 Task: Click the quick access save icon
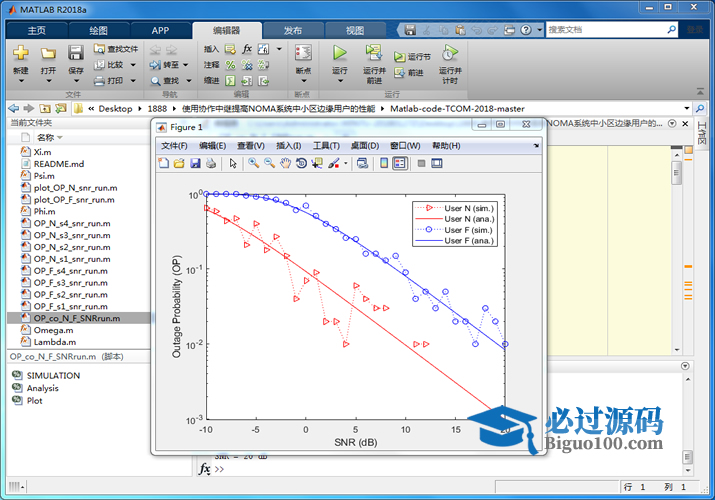pyautogui.click(x=410, y=30)
